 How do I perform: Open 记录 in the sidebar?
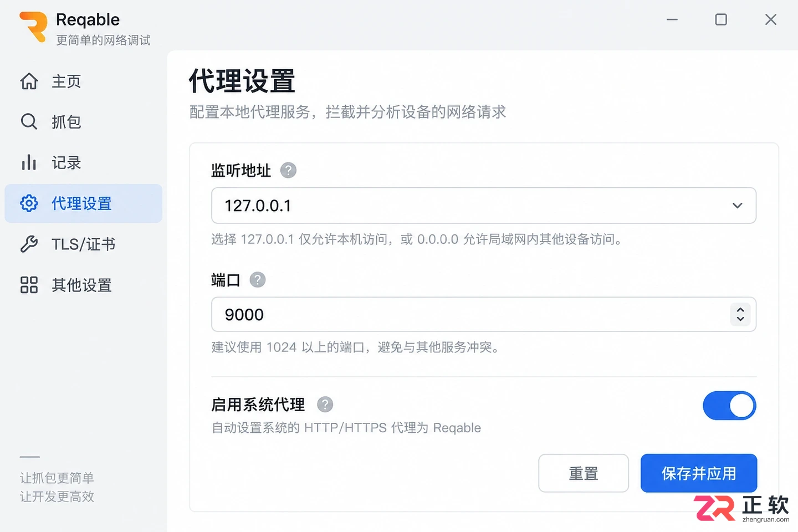tap(83, 162)
